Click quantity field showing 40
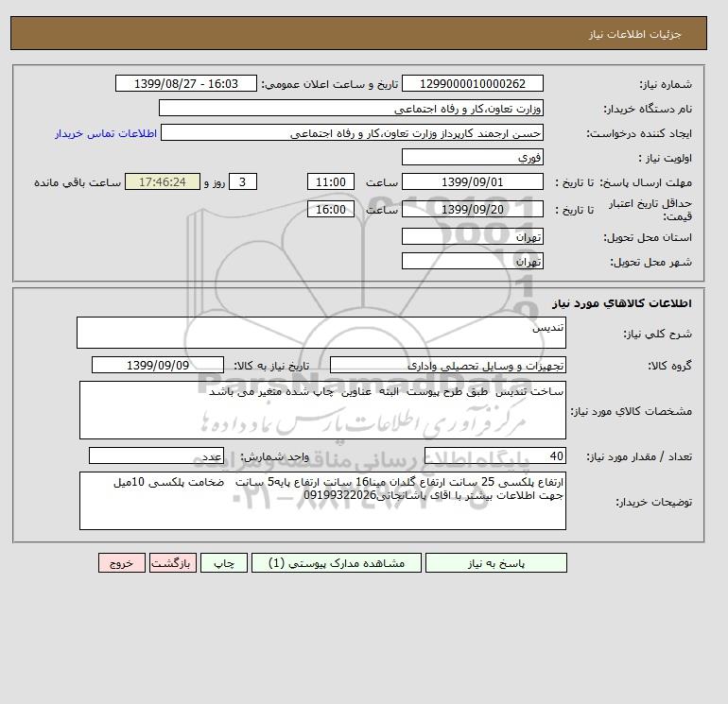 [x=494, y=455]
